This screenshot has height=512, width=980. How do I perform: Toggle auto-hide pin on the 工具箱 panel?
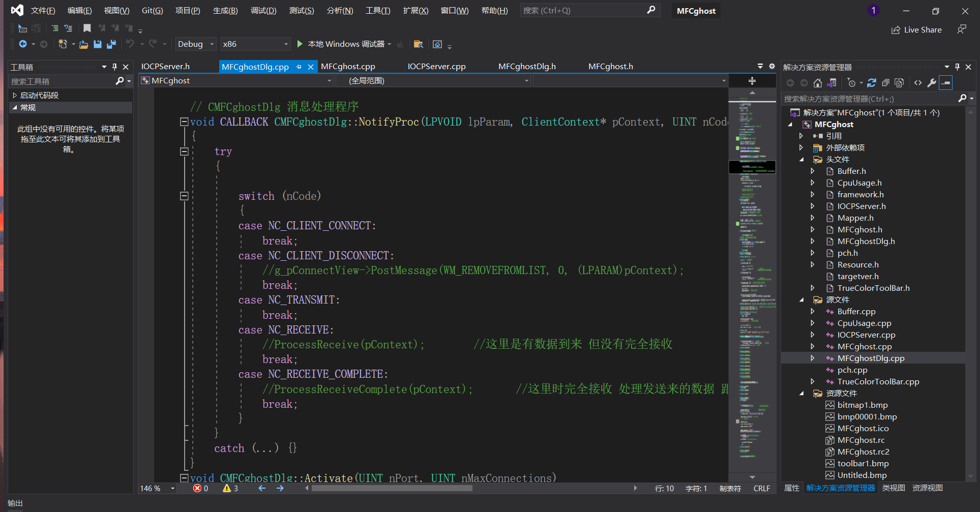pos(114,67)
